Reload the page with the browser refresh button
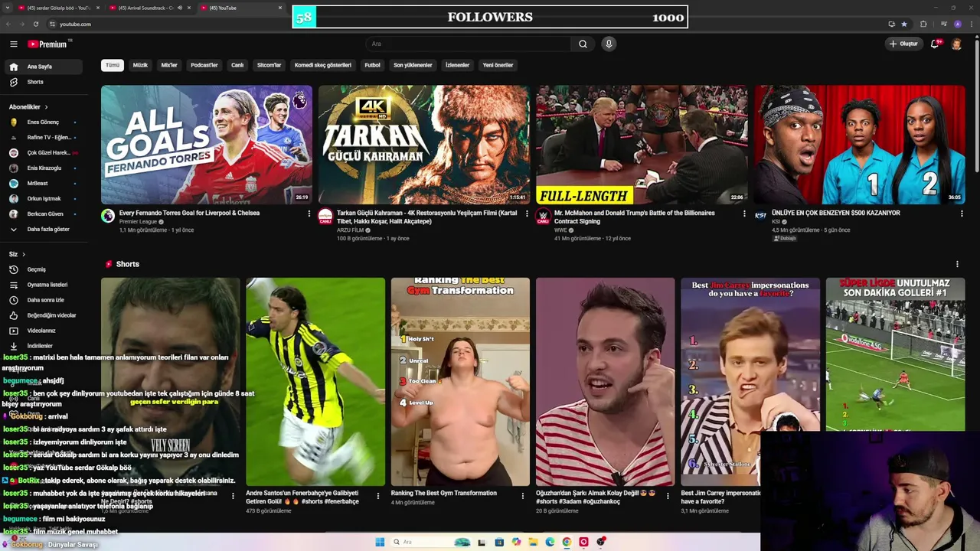980x551 pixels. tap(35, 24)
